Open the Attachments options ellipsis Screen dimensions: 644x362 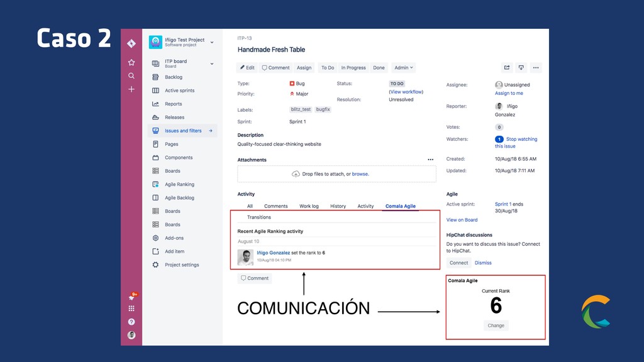click(x=430, y=160)
